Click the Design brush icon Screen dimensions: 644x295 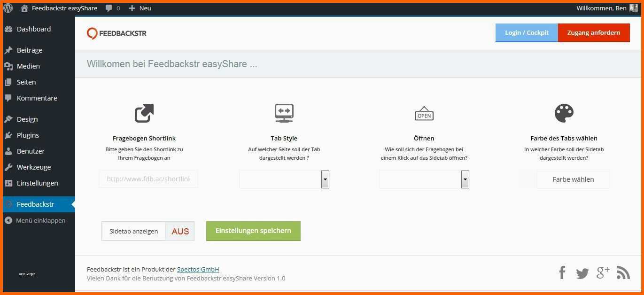(x=8, y=119)
